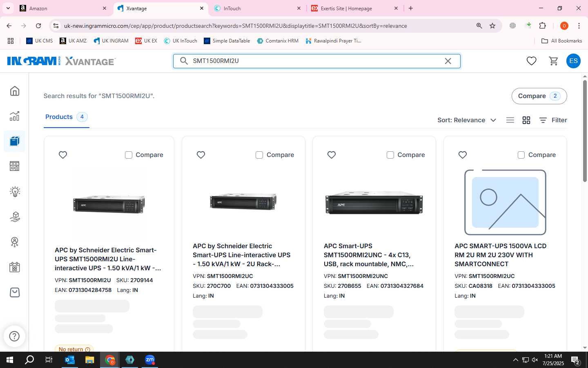Viewport: 588px width, 368px height.
Task: Open the Home icon in sidebar
Action: 15,91
